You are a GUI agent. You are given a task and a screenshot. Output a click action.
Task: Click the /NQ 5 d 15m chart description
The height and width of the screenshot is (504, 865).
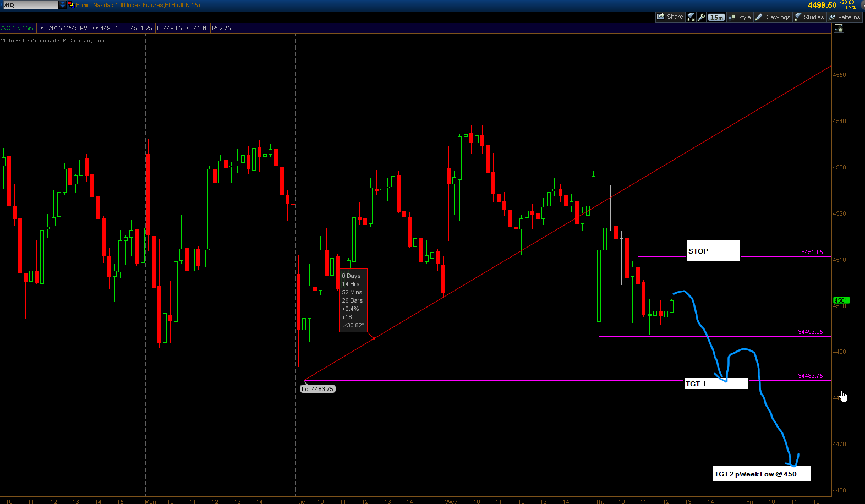point(18,28)
